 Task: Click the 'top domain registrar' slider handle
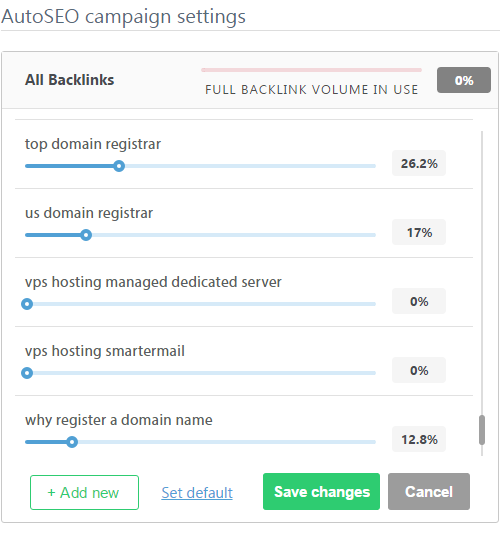click(x=119, y=166)
